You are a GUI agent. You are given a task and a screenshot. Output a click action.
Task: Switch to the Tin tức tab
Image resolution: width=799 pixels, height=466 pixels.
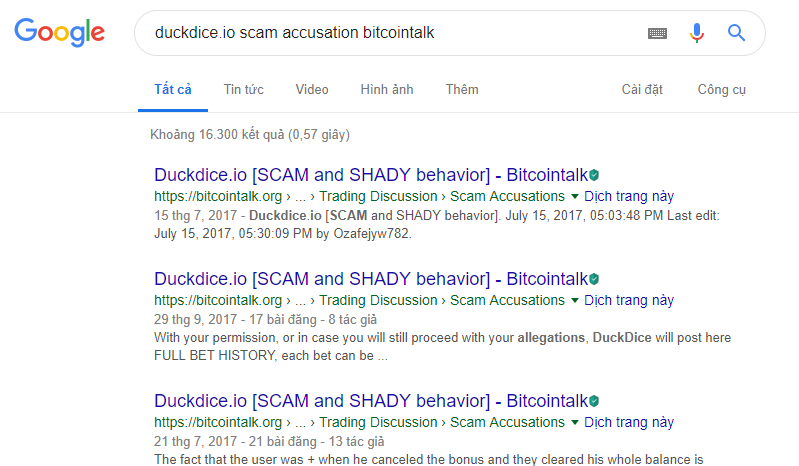244,90
